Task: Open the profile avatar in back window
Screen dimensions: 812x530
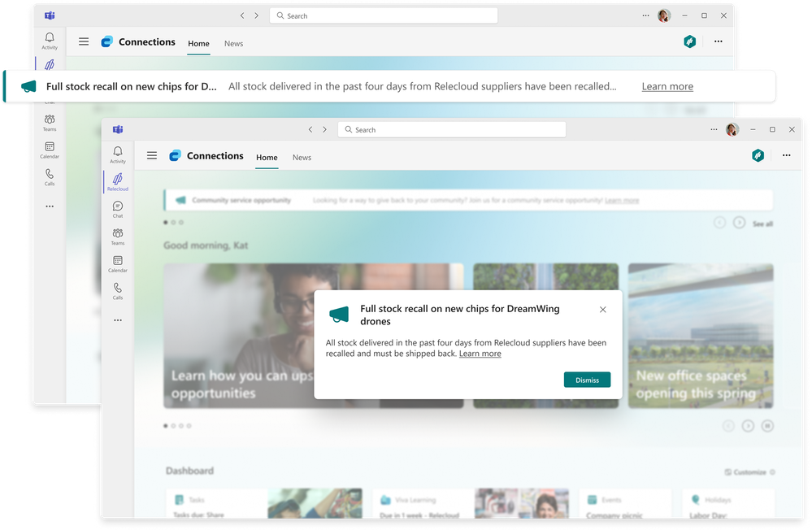Action: [x=664, y=15]
